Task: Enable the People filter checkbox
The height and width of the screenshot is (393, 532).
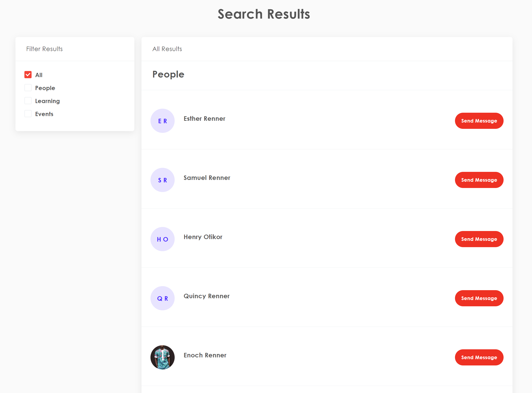Action: 28,88
